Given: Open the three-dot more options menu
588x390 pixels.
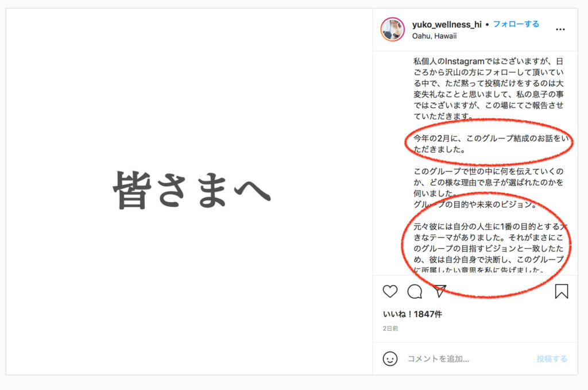Looking at the screenshot, I should pyautogui.click(x=560, y=29).
